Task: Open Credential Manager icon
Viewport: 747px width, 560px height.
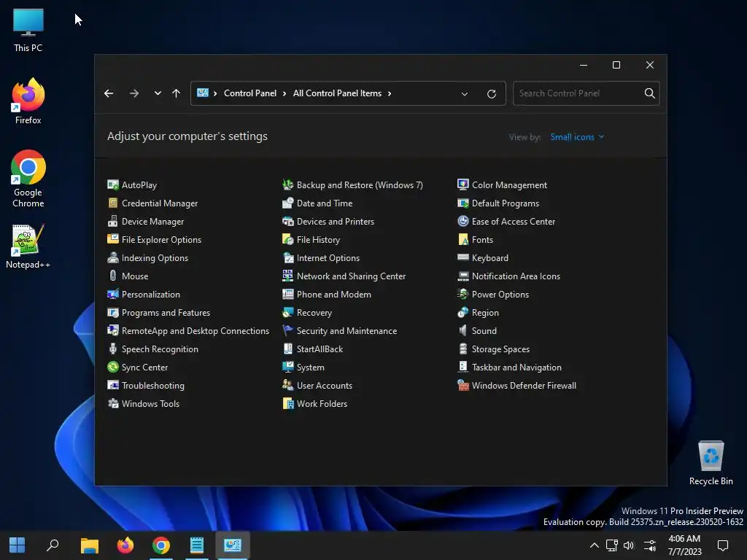Action: [x=113, y=203]
